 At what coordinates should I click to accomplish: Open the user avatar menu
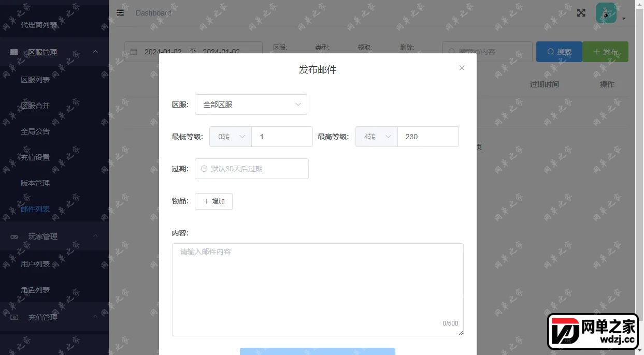[606, 13]
